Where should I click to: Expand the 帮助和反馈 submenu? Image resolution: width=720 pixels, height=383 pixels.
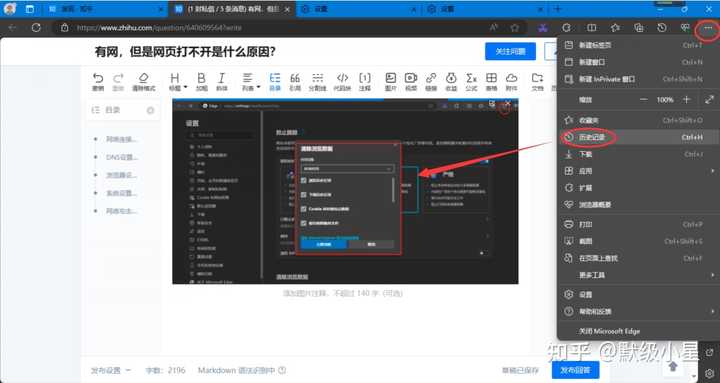[637, 312]
